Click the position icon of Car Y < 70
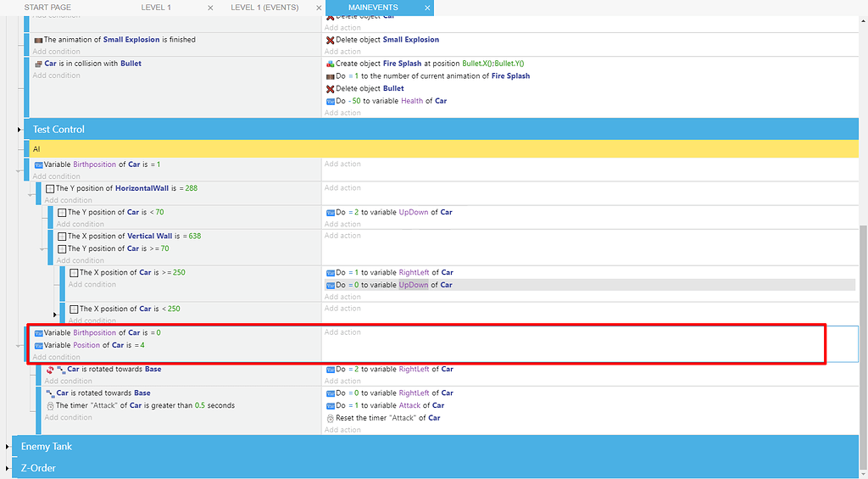868x479 pixels. click(62, 213)
